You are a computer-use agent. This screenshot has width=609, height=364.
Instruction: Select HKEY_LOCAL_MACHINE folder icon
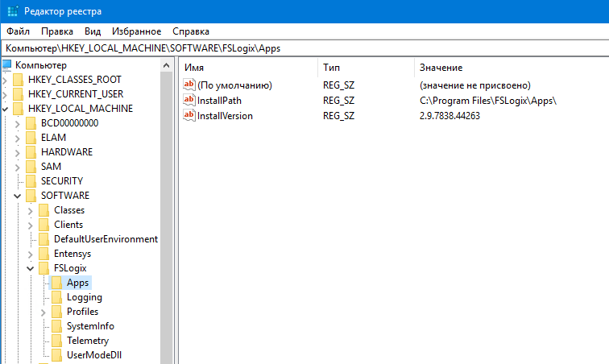18,109
